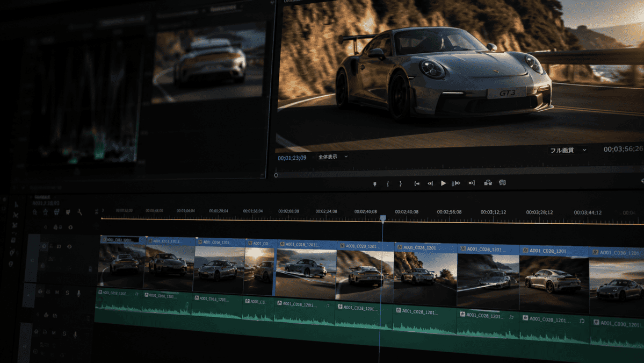Screen dimensions: 644x363
Task: Add a marker in the program monitor
Action: click(x=374, y=184)
